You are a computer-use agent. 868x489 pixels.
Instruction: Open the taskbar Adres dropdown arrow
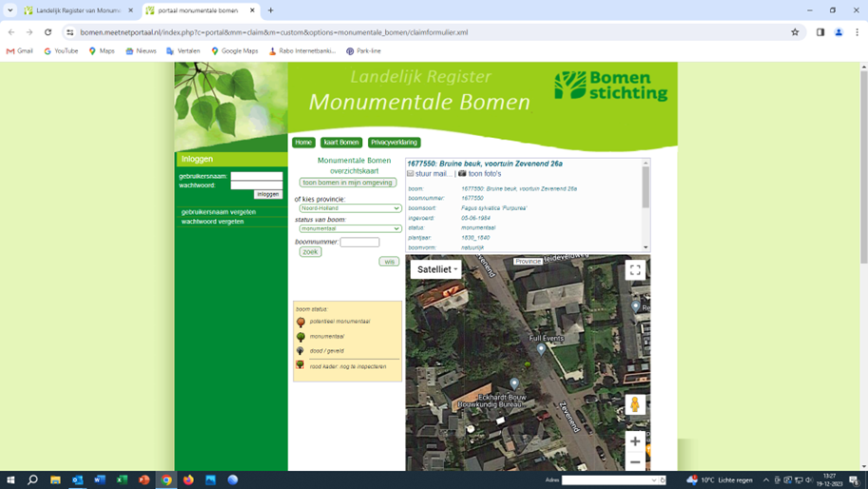tap(654, 480)
